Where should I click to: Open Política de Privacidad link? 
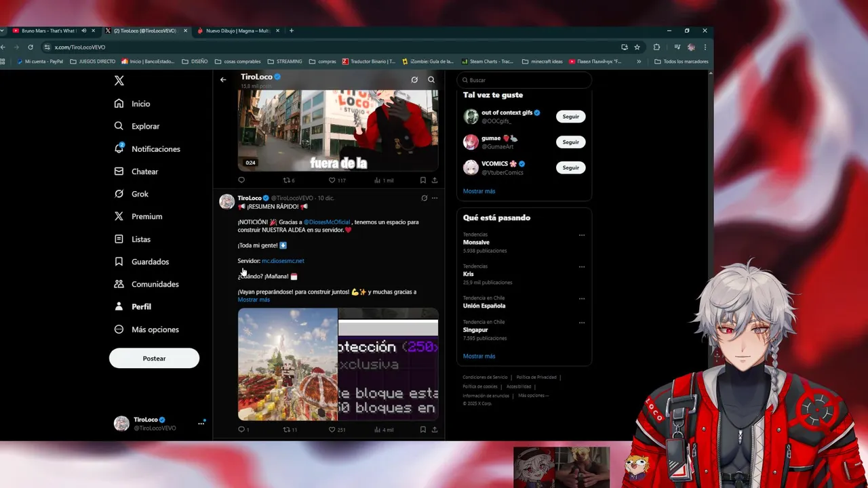point(536,378)
